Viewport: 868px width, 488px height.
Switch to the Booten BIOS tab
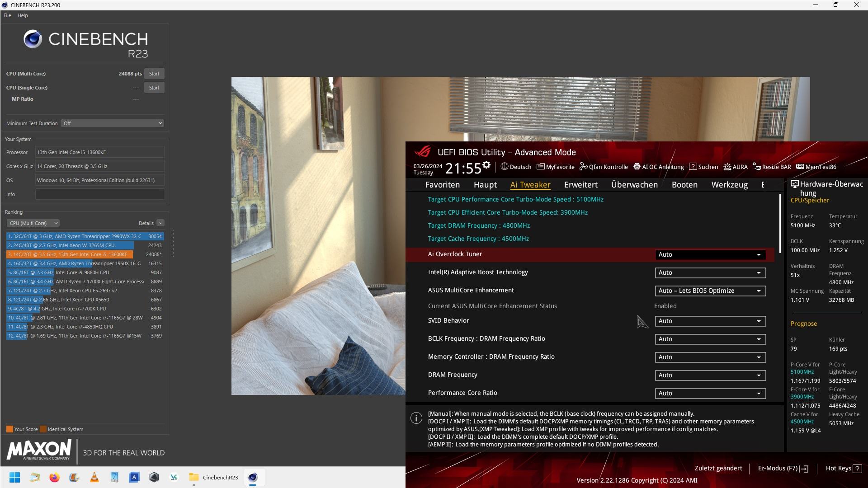pyautogui.click(x=684, y=185)
